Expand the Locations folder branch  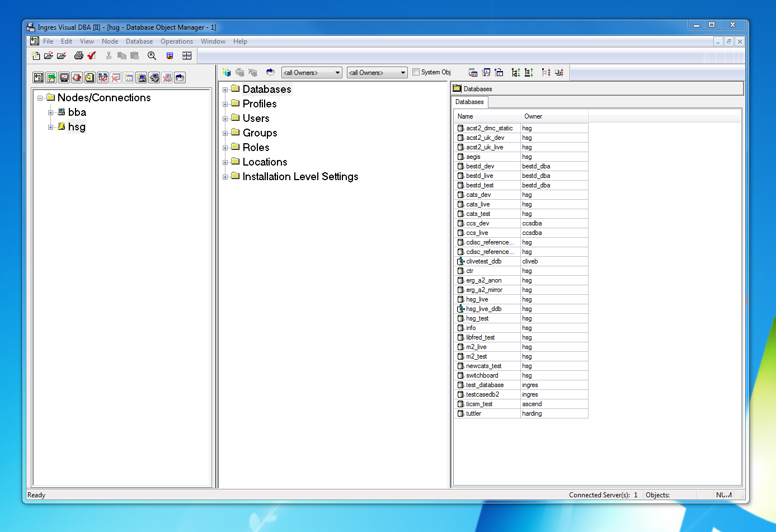click(x=225, y=162)
